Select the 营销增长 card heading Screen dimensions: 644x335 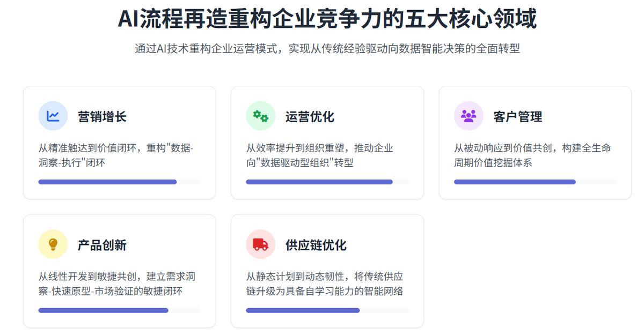click(x=102, y=116)
